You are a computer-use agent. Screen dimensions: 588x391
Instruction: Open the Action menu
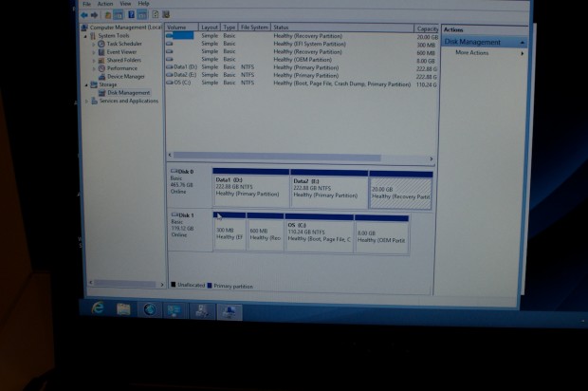pos(104,4)
